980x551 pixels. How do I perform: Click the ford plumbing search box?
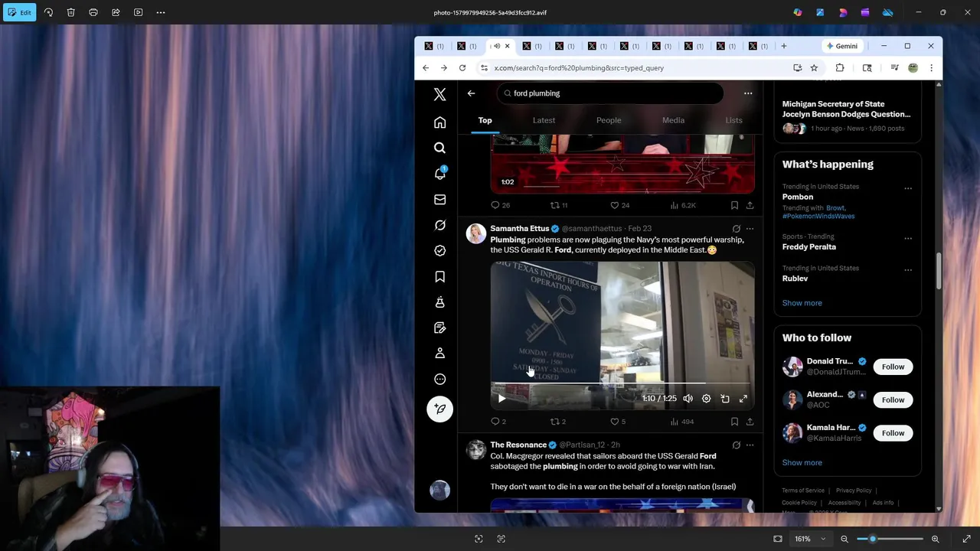(610, 93)
